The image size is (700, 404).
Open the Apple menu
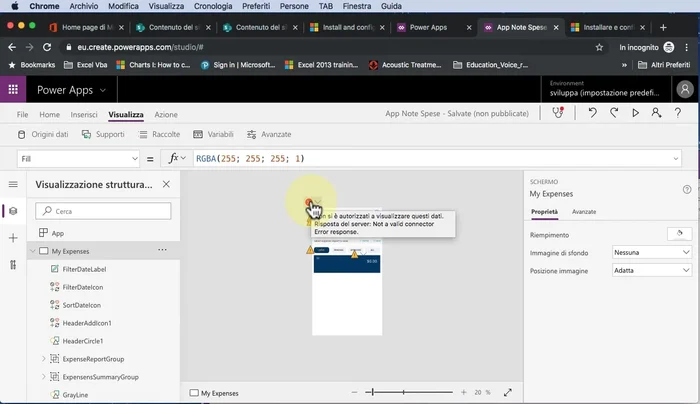pos(14,6)
